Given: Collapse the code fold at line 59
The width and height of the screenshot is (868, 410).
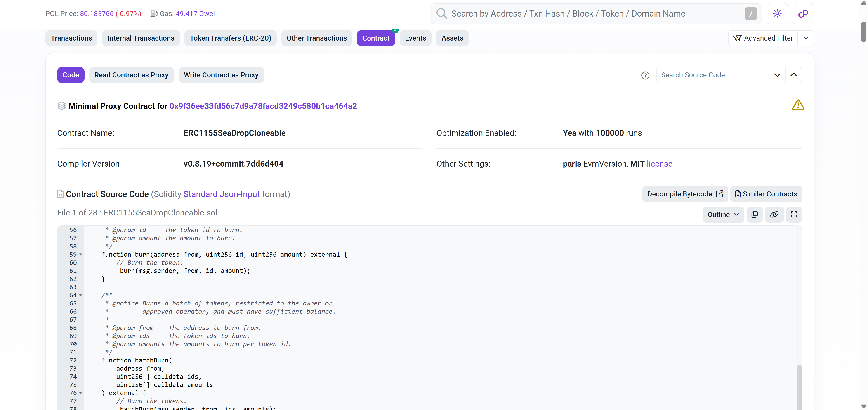Looking at the screenshot, I should pos(81,255).
